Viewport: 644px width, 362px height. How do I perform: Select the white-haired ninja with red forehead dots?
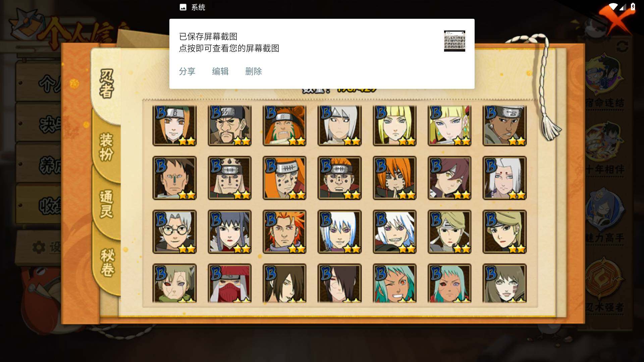click(x=504, y=178)
